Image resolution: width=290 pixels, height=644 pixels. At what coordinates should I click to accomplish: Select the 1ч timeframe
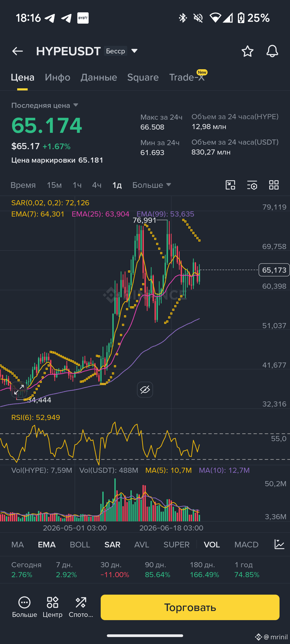tap(77, 185)
